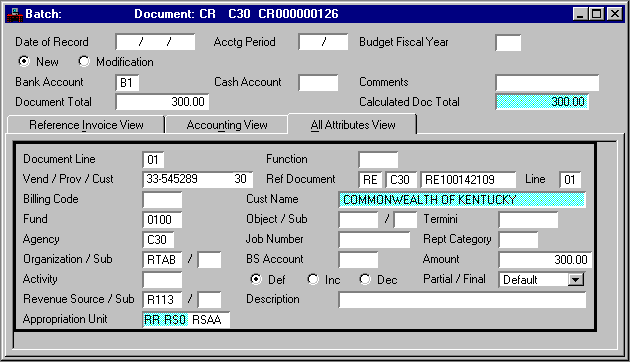The image size is (630, 362).
Task: Click the Comments field
Action: (x=547, y=83)
